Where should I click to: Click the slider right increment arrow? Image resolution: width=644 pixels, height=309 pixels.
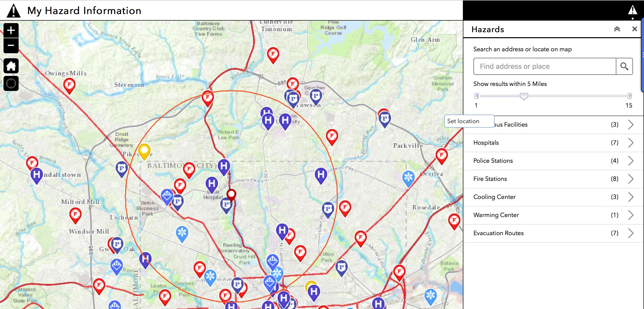click(630, 96)
